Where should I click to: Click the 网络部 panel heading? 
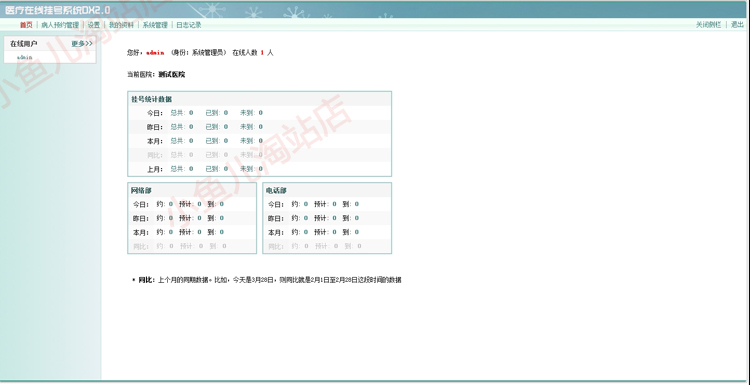pos(142,190)
